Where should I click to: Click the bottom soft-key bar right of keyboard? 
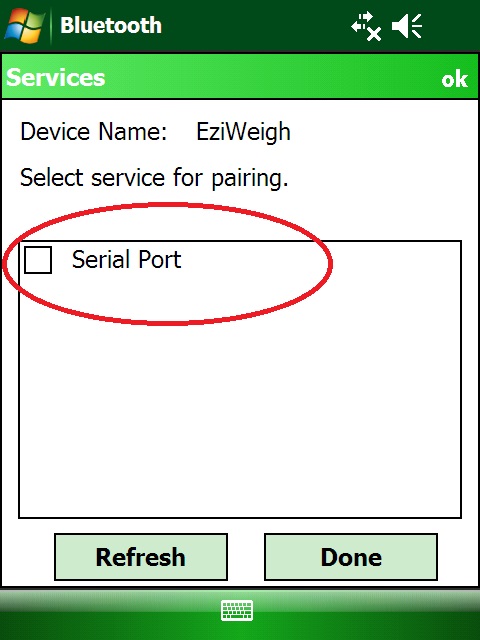pos(367,612)
